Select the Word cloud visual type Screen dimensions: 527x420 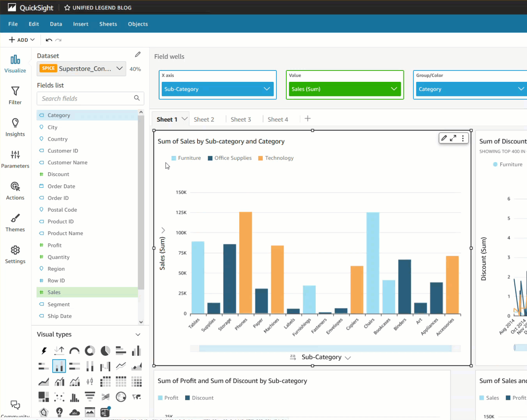[74, 412]
